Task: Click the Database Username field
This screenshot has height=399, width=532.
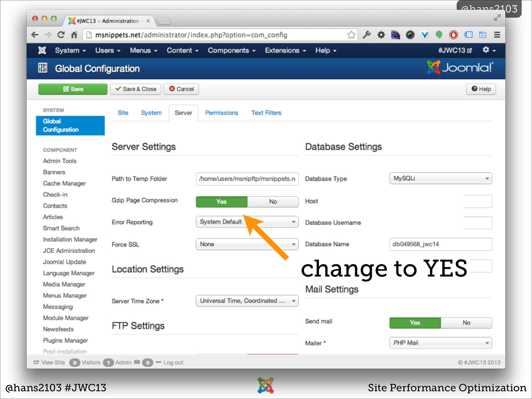Action: tap(477, 223)
